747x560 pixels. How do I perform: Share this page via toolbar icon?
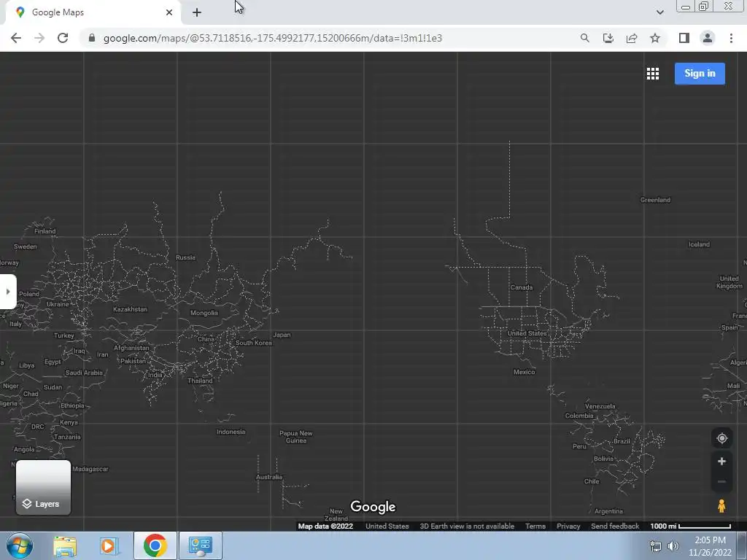coord(632,38)
